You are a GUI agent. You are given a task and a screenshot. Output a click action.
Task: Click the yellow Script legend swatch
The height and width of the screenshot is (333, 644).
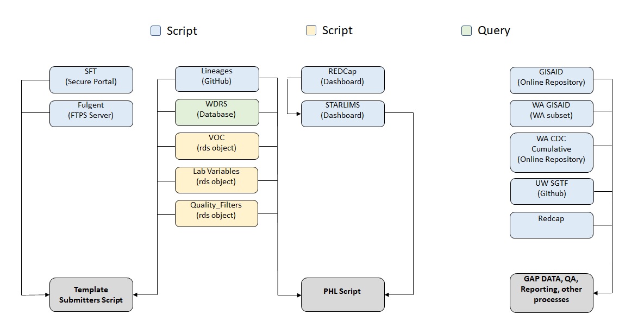click(x=310, y=30)
